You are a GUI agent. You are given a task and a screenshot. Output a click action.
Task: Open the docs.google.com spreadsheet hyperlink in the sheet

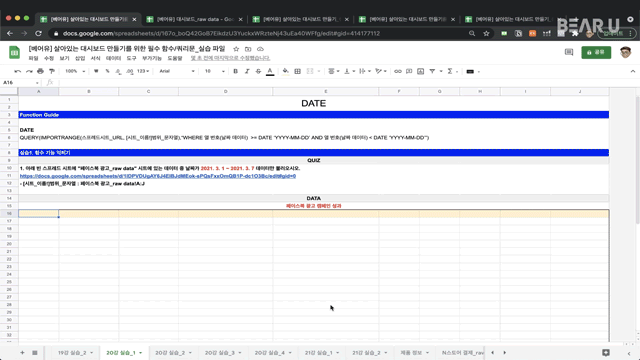(158, 176)
